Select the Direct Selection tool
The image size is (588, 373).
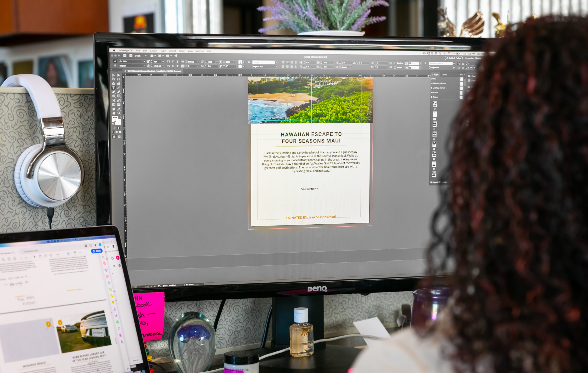click(119, 75)
